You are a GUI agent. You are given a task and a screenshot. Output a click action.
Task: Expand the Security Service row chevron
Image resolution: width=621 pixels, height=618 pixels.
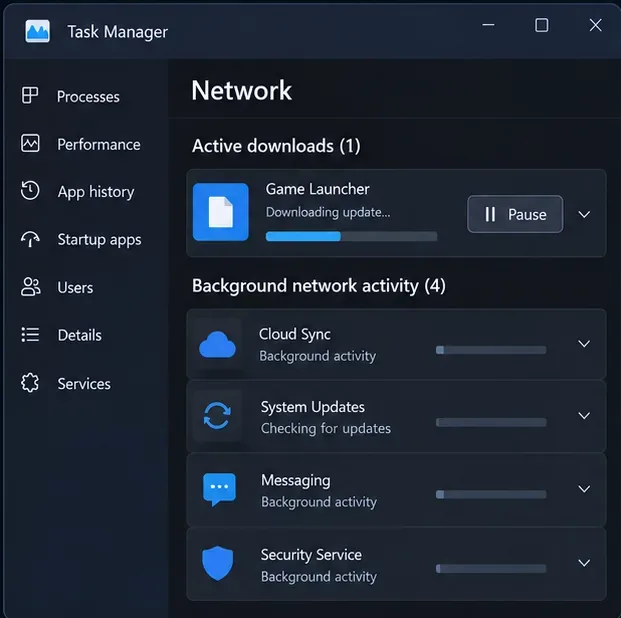pyautogui.click(x=584, y=563)
